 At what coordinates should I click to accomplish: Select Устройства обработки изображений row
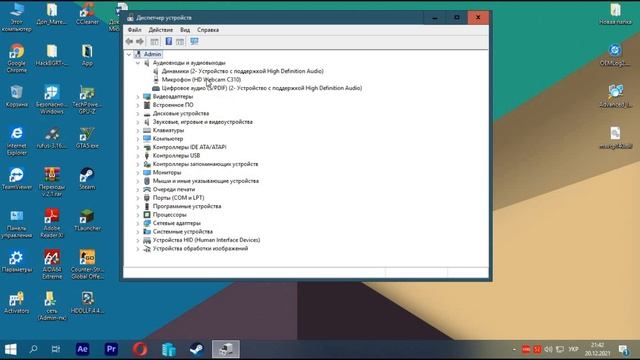coord(200,249)
